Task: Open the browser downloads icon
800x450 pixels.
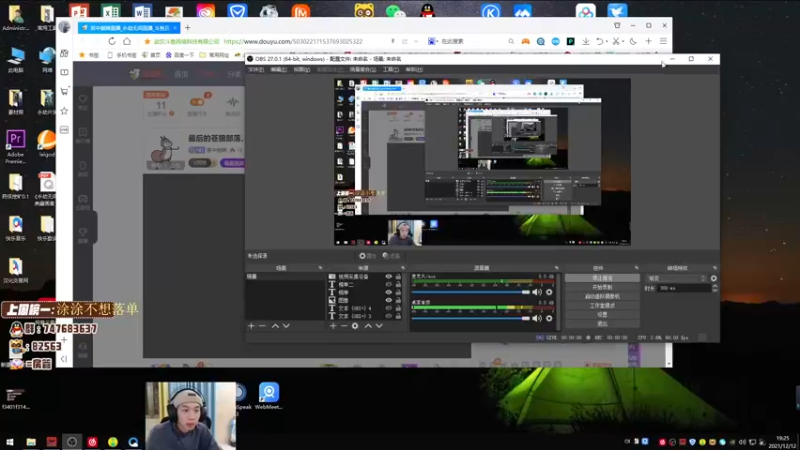Action: (586, 41)
